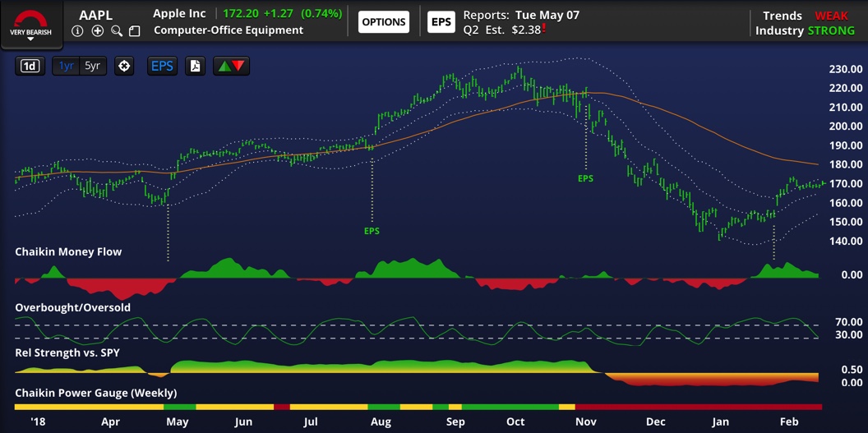This screenshot has height=433, width=868.
Task: Click the Computer-Office Equipment industry link
Action: tap(229, 30)
